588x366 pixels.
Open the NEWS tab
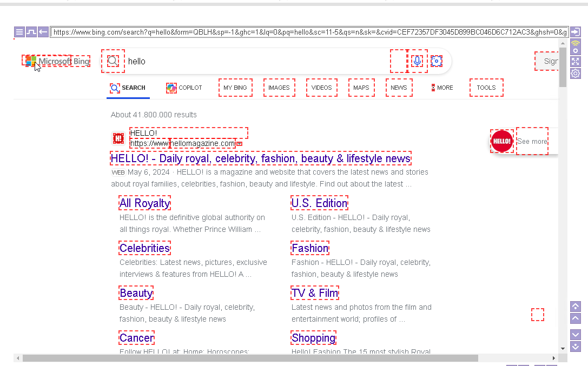pyautogui.click(x=399, y=87)
